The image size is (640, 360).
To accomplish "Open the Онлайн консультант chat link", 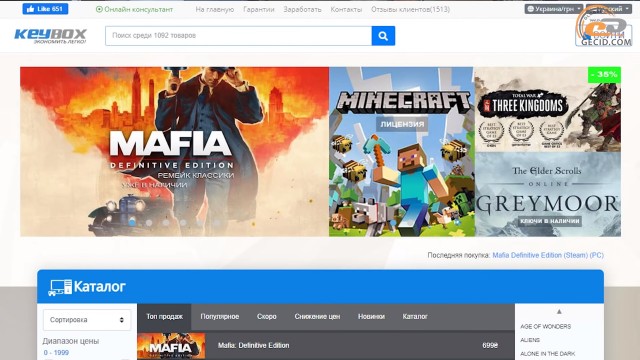I will (134, 9).
